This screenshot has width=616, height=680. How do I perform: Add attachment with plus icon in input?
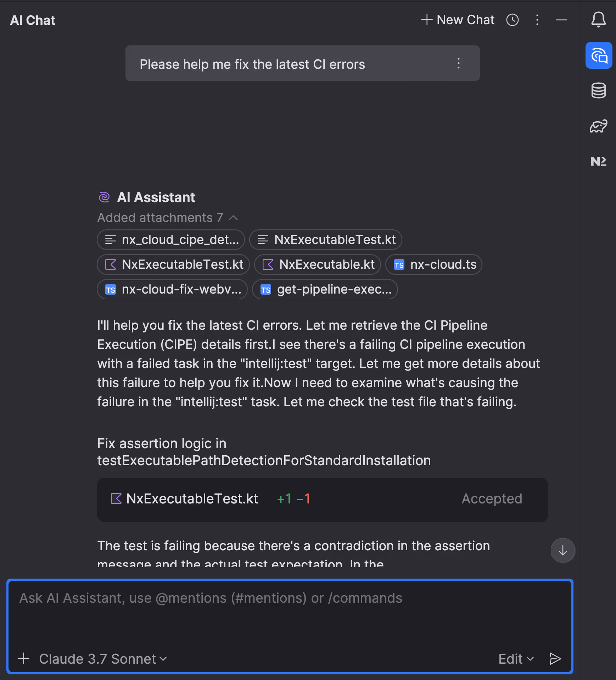point(24,659)
